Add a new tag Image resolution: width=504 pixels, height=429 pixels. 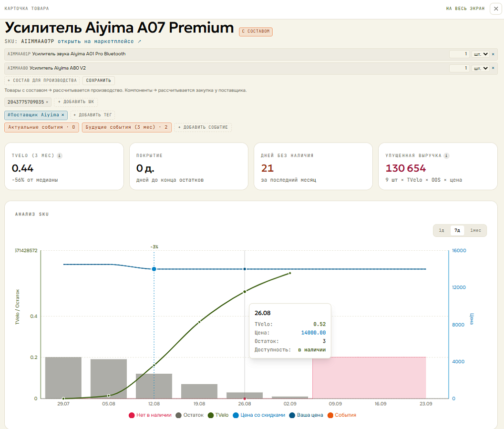pos(93,115)
